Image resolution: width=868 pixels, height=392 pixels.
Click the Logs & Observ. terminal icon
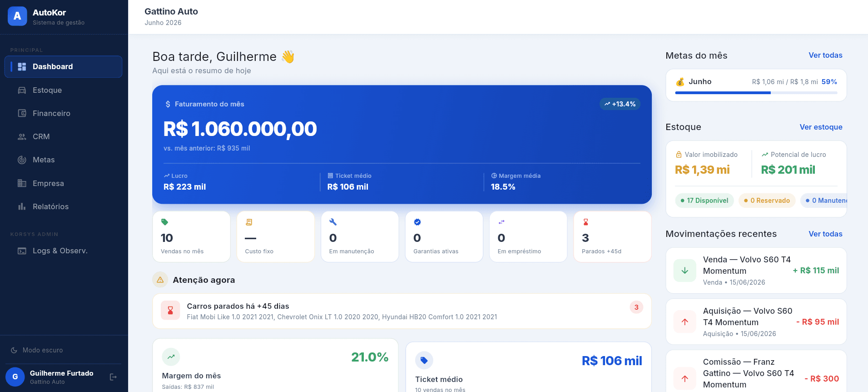22,251
